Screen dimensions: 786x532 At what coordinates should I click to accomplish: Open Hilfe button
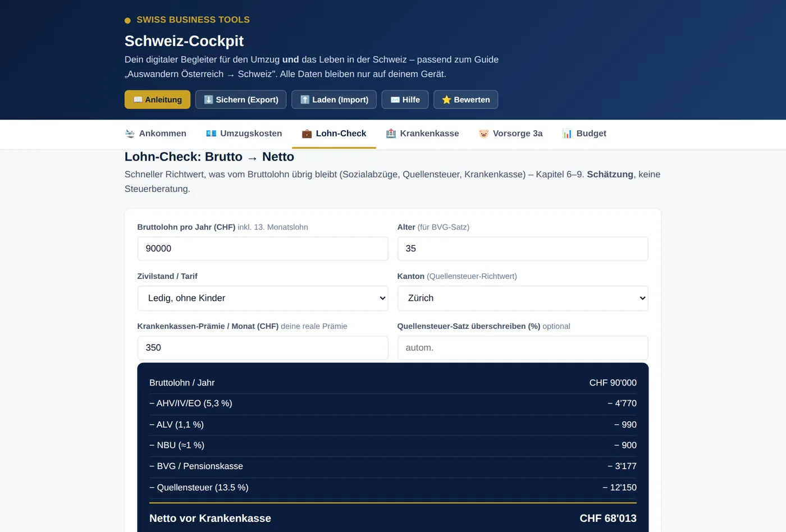point(405,99)
